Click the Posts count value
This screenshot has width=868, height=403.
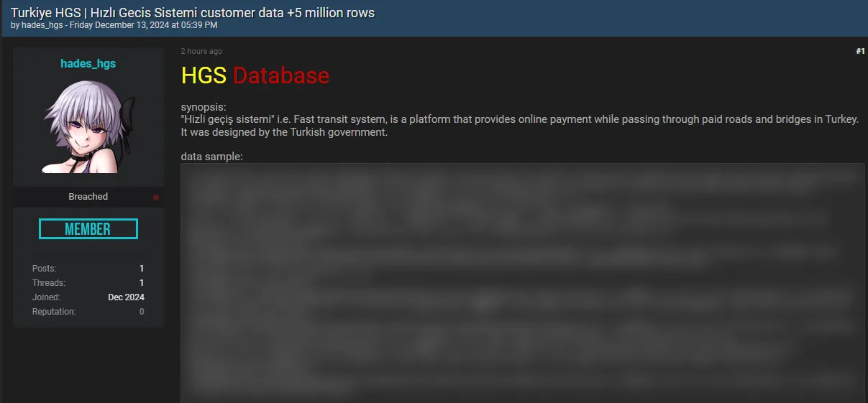tap(142, 269)
